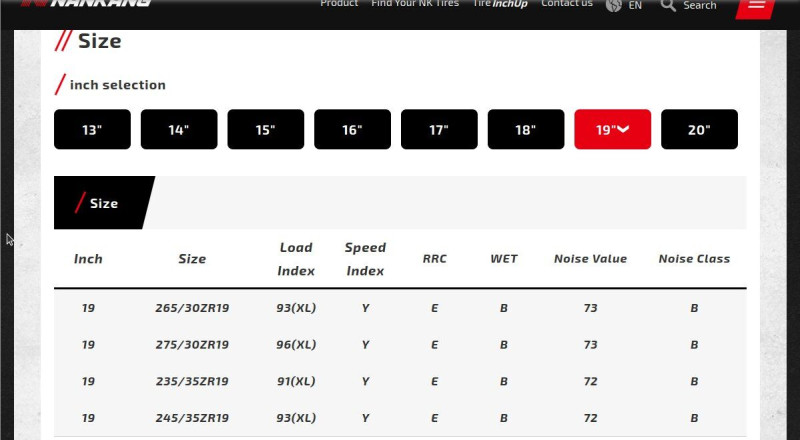Viewport: 800px width, 440px height.
Task: Open the Tire InchUp page
Action: (x=500, y=4)
